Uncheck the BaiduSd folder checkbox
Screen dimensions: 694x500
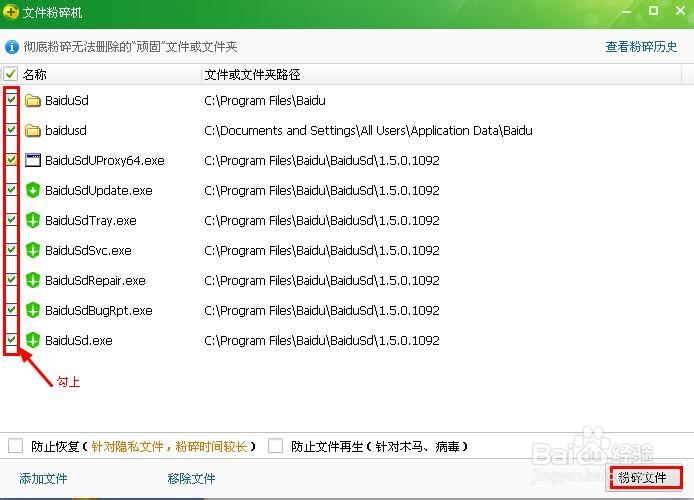click(x=12, y=100)
